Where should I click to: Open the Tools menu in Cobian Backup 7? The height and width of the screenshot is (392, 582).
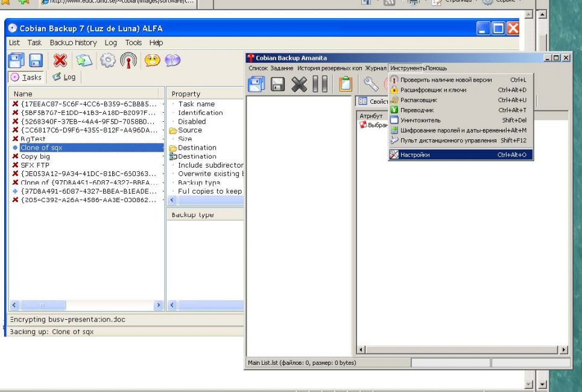click(133, 43)
